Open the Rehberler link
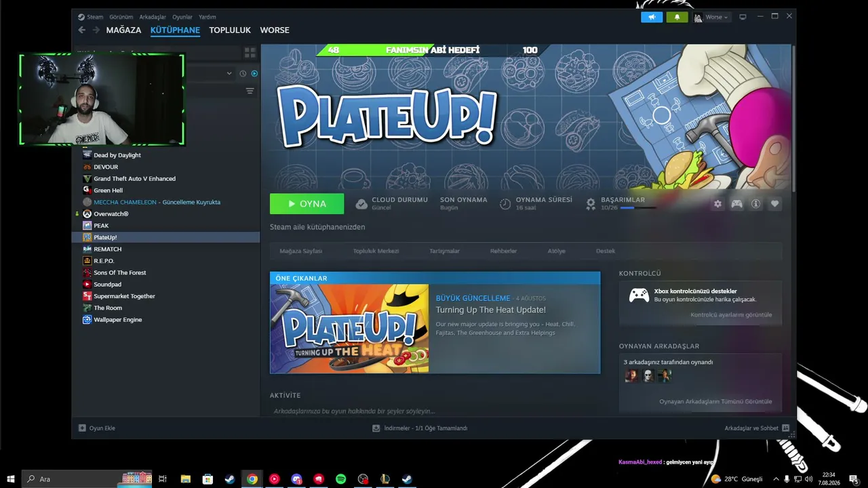The width and height of the screenshot is (868, 488). 503,251
